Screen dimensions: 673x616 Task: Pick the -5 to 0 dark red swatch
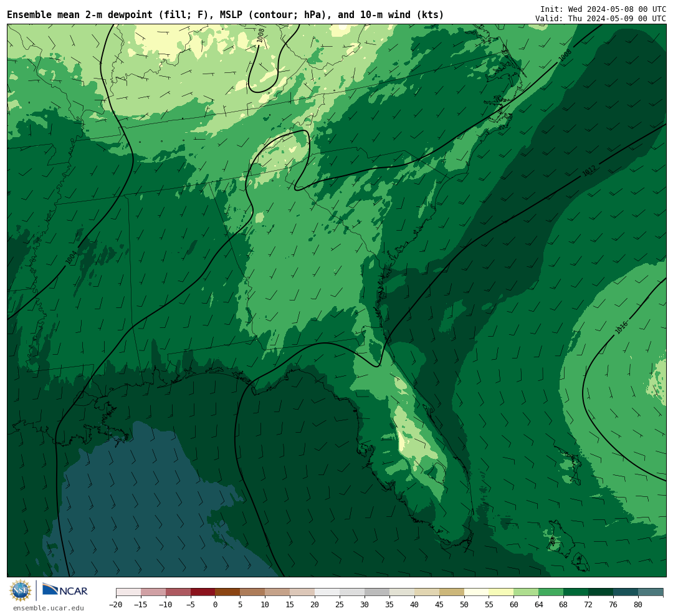click(203, 592)
